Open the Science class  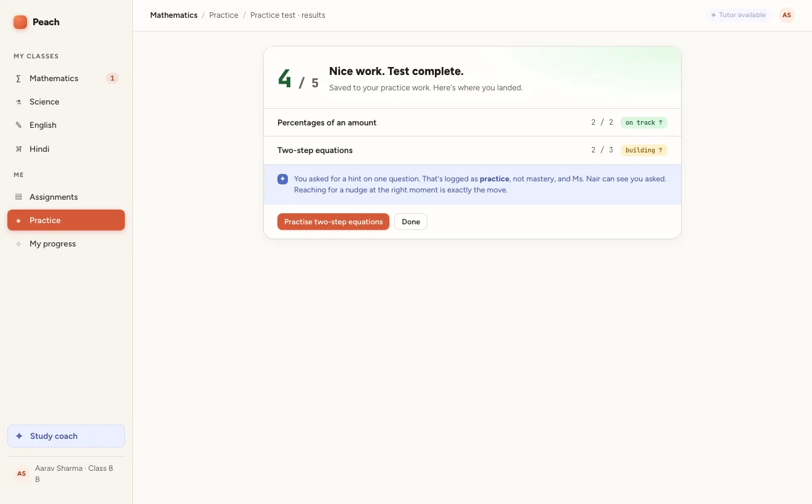[x=66, y=102]
